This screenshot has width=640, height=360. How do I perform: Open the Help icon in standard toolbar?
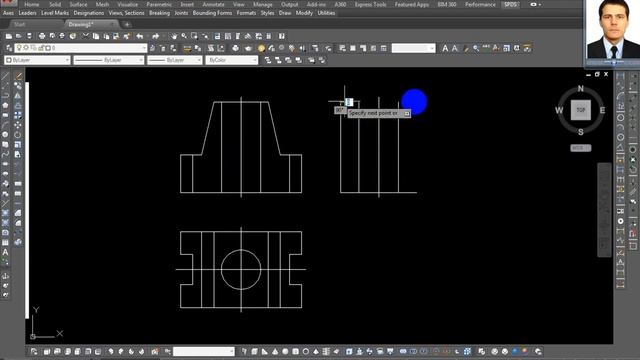(282, 36)
